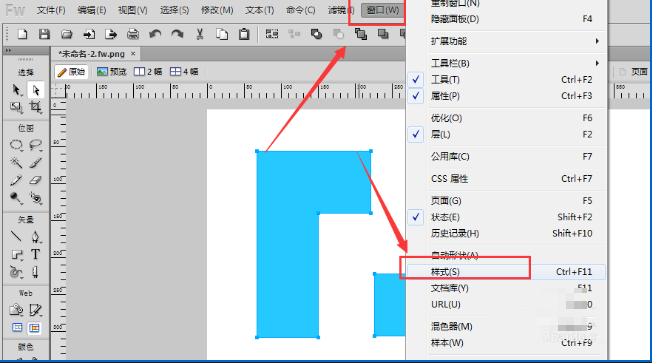652x363 pixels.
Task: Expand the 扩展功能 submenu arrow
Action: tap(597, 41)
